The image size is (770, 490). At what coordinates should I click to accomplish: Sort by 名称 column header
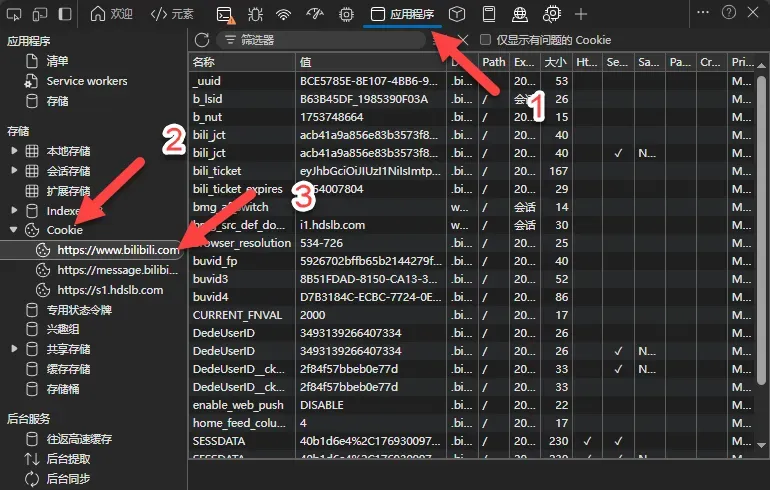tap(242, 62)
